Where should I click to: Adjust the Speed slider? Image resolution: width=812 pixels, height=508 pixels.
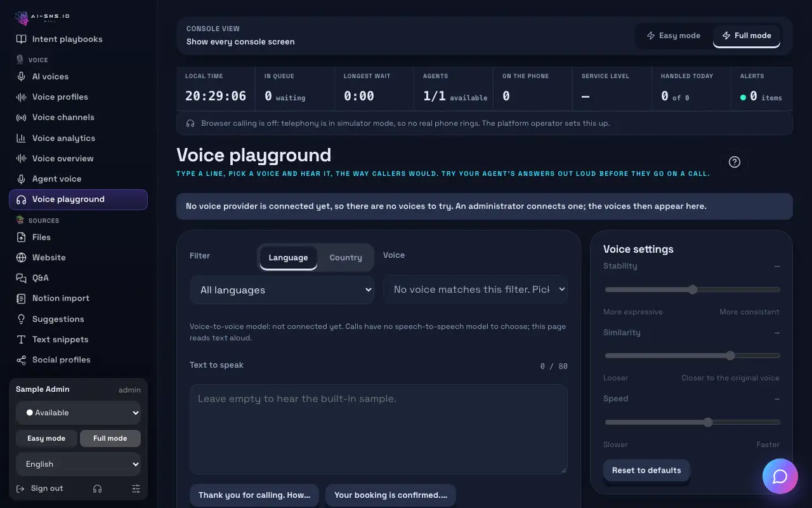tap(692, 422)
